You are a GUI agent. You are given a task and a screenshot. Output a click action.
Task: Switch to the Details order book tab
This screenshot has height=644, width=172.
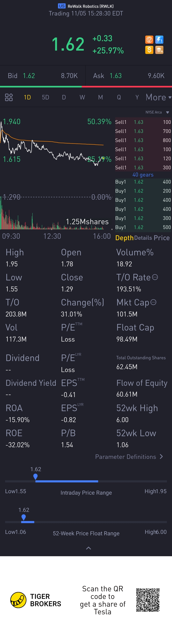(x=143, y=238)
